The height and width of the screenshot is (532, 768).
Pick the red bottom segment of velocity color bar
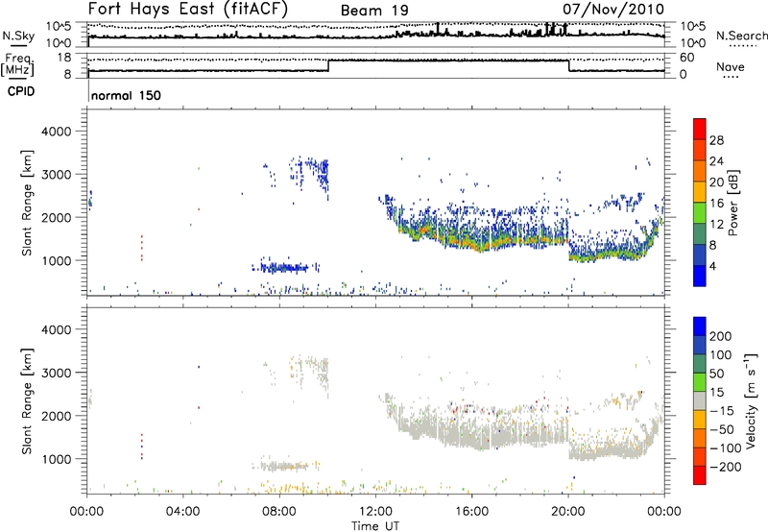(700, 475)
